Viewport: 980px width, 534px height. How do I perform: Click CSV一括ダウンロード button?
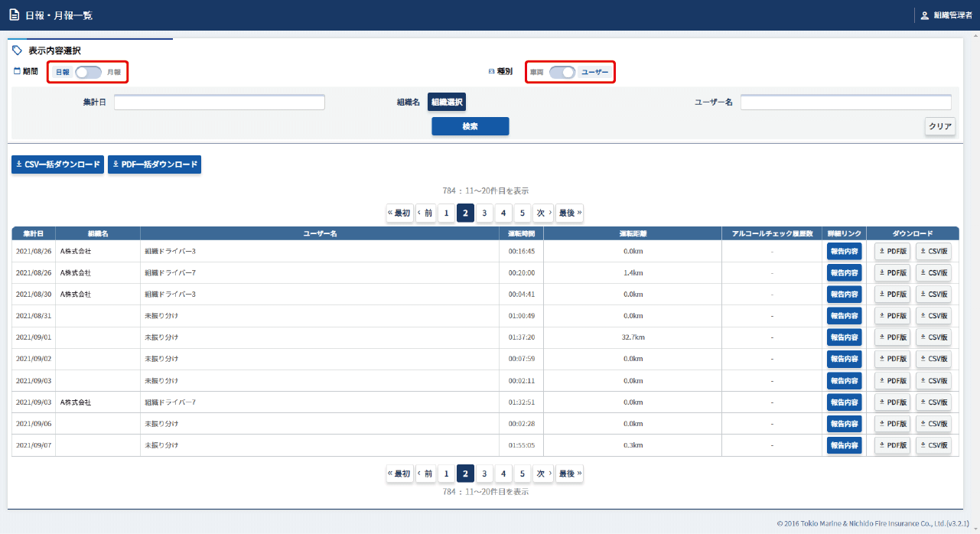pyautogui.click(x=57, y=164)
